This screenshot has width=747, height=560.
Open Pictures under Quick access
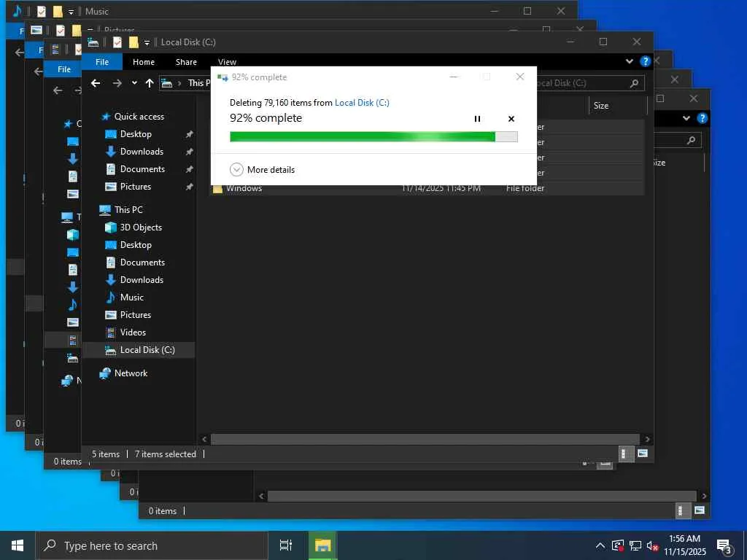(x=135, y=187)
